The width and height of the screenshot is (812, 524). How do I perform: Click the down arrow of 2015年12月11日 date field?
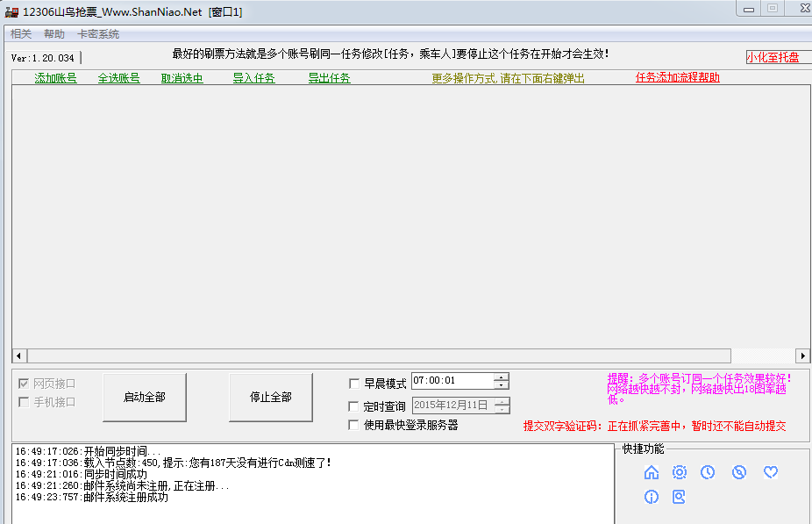pyautogui.click(x=502, y=409)
